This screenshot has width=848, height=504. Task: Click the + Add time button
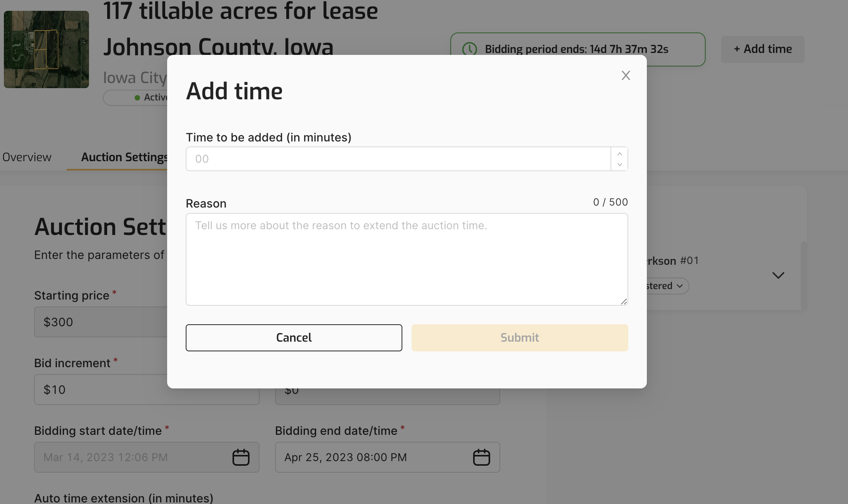click(x=762, y=49)
